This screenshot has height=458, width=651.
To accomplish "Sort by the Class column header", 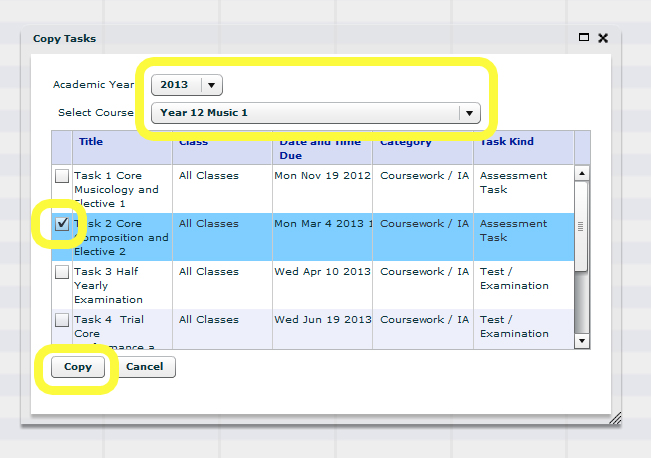I will [193, 142].
